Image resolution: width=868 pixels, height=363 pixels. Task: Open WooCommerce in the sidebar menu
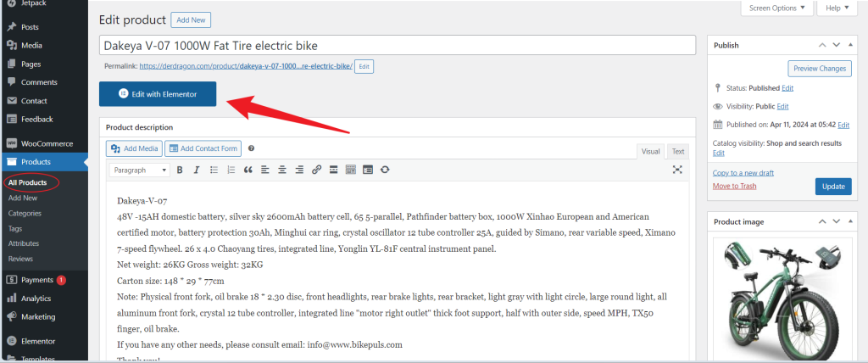pyautogui.click(x=47, y=143)
